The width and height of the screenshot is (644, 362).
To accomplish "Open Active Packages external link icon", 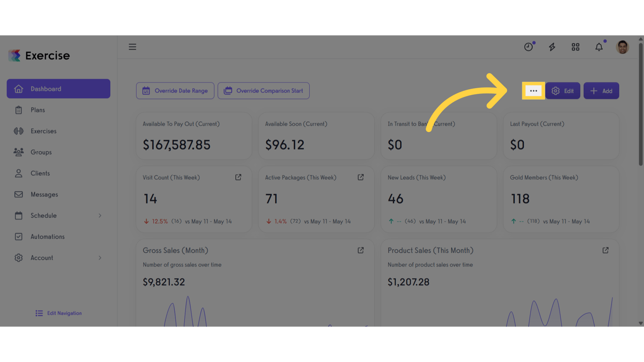I will coord(361,177).
